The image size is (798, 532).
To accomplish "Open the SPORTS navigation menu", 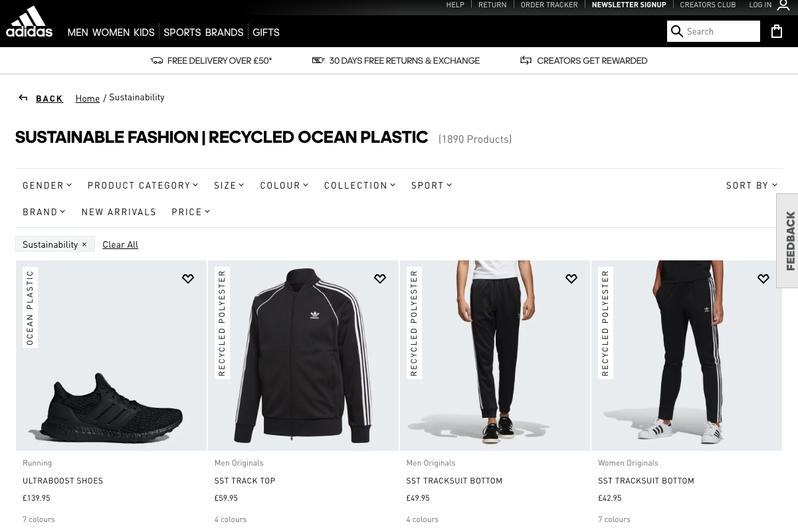I will point(182,31).
